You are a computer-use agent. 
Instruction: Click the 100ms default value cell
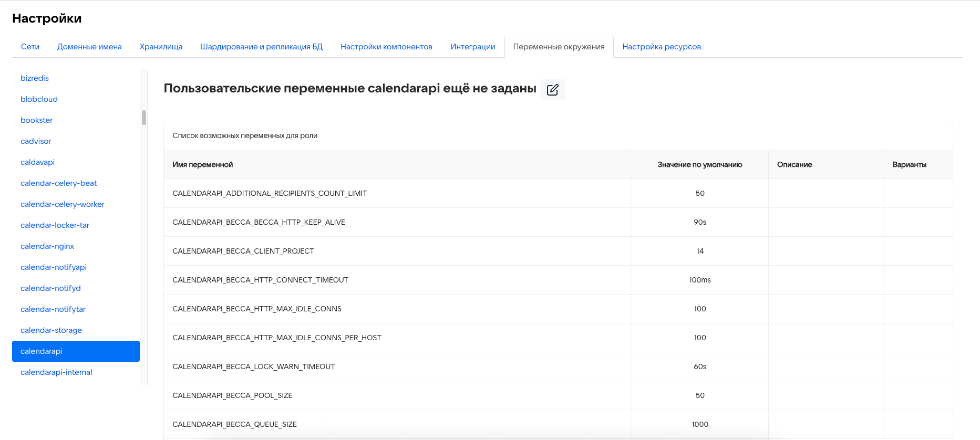click(700, 280)
